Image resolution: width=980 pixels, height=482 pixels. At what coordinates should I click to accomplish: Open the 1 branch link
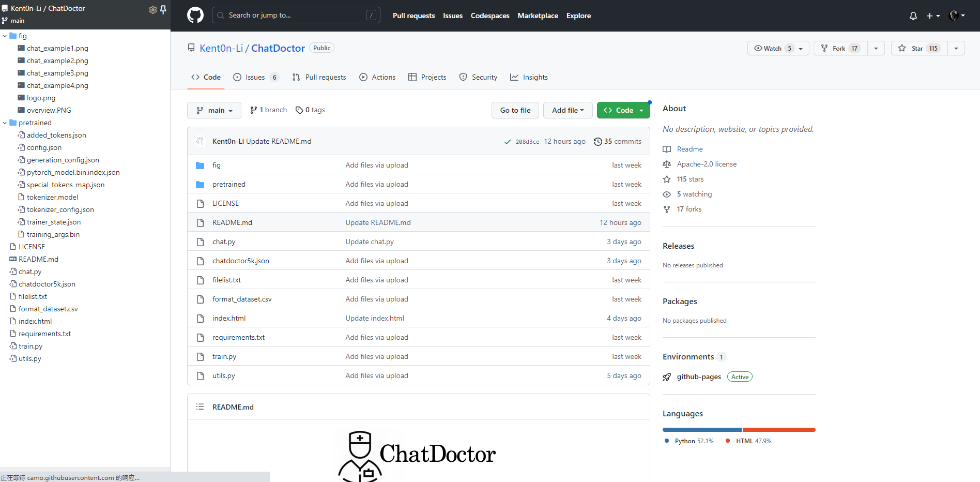coord(268,110)
